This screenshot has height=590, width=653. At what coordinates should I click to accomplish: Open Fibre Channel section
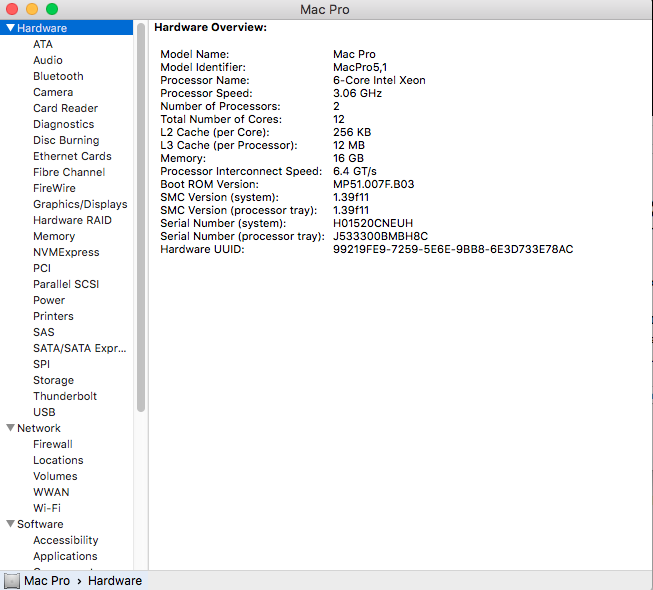[x=69, y=172]
